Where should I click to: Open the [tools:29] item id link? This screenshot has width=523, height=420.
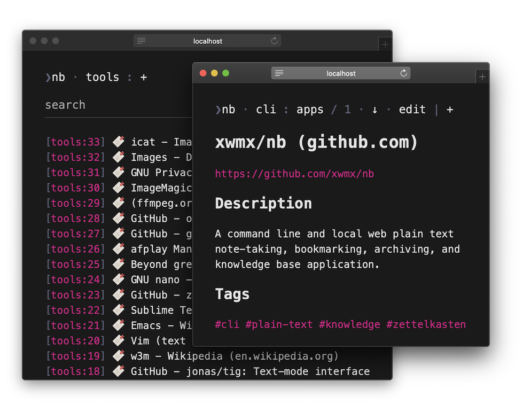click(x=75, y=203)
